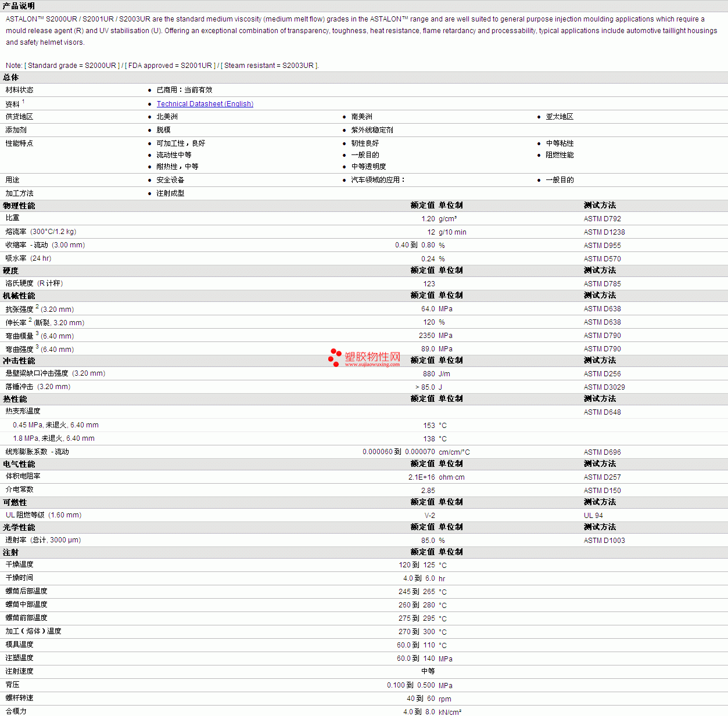728x716 pixels.
Task: Click the ASTM D150 dielectric constant link
Action: [602, 491]
